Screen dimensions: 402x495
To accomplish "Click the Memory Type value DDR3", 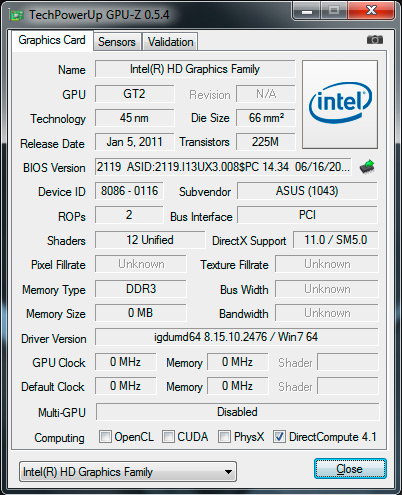I will [141, 289].
